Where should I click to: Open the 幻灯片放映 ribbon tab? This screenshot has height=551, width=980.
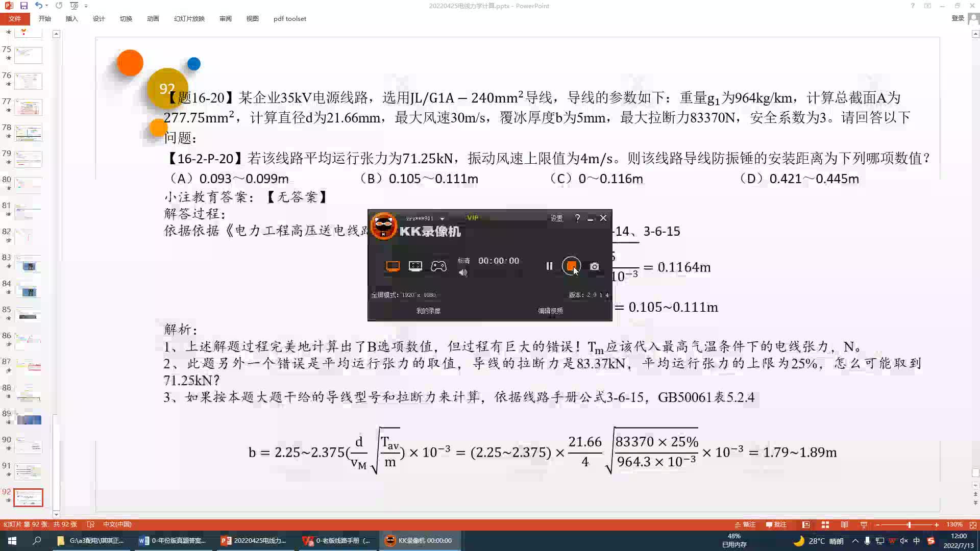pyautogui.click(x=189, y=19)
